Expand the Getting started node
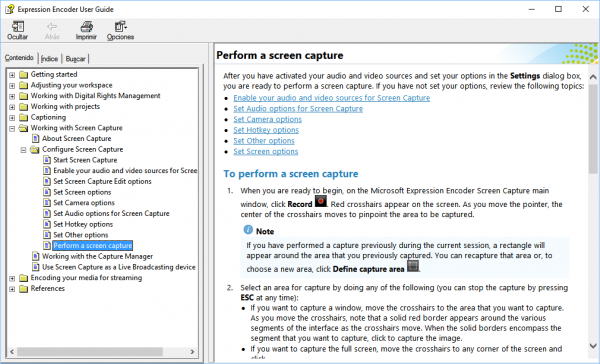 [x=12, y=75]
